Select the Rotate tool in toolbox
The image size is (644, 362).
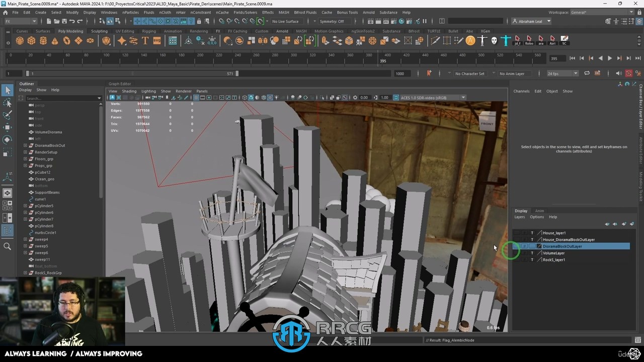tap(7, 139)
